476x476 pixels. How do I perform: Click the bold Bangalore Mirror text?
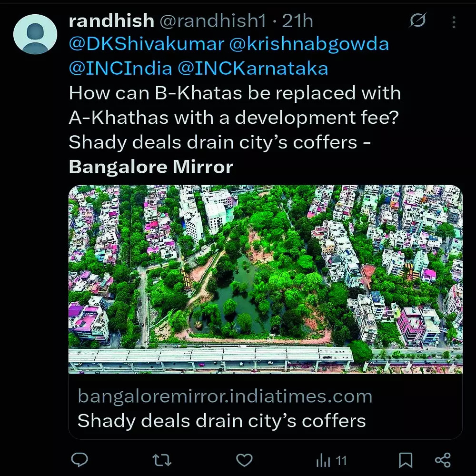click(151, 167)
